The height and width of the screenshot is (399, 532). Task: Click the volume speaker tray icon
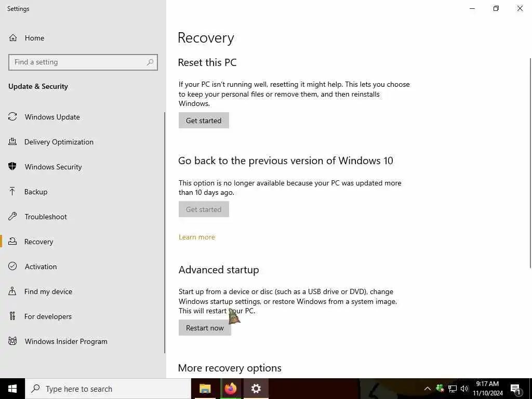464,389
